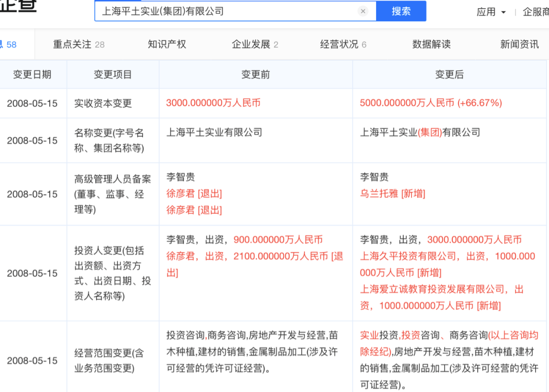The height and width of the screenshot is (392, 549).
Task: Switch to 重点关注 28 tab
Action: click(79, 44)
